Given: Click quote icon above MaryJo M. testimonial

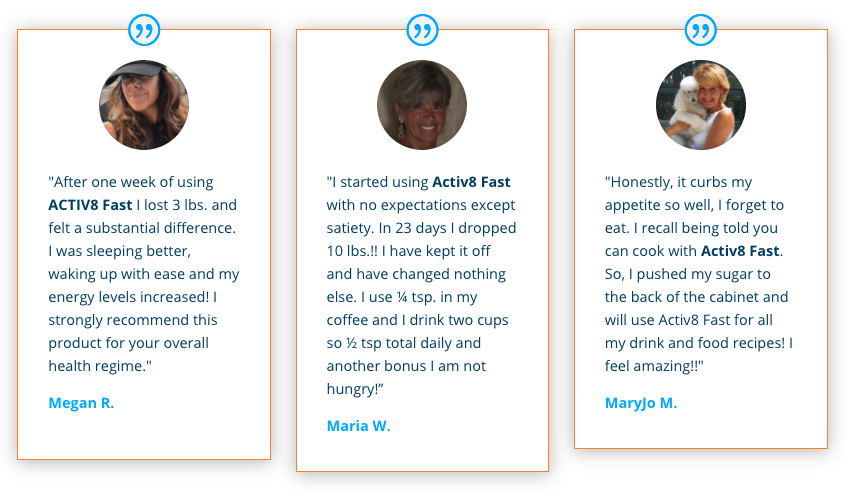Looking at the screenshot, I should pos(701,30).
